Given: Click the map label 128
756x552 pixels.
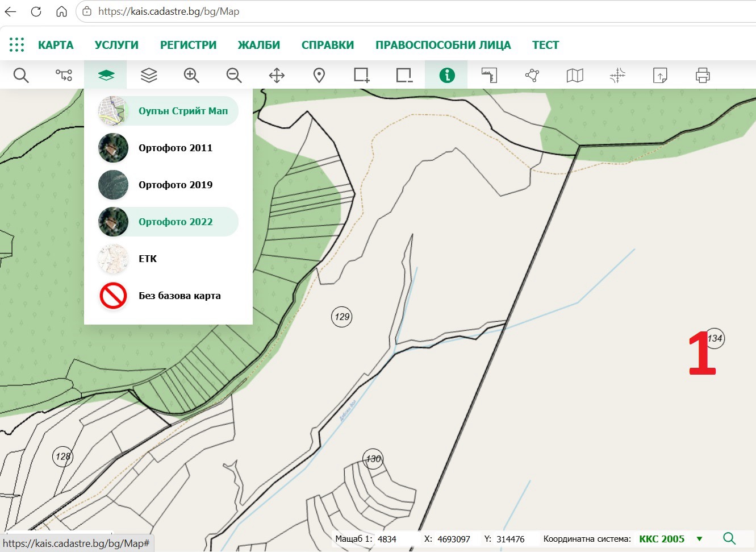Looking at the screenshot, I should [x=62, y=456].
